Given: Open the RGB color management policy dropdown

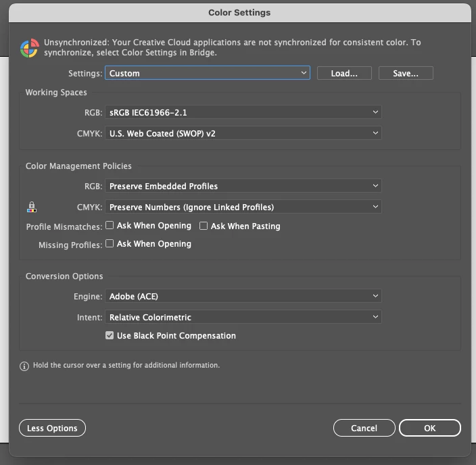Looking at the screenshot, I should (x=243, y=186).
